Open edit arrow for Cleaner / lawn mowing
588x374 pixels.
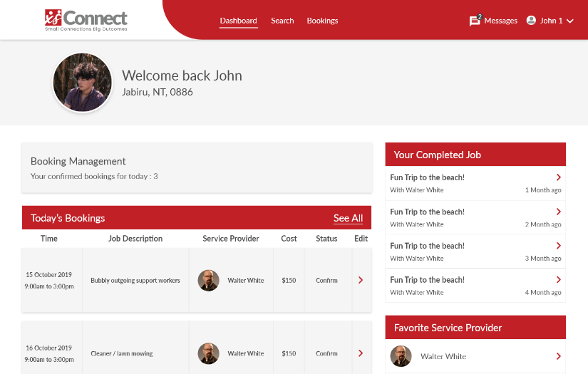361,353
